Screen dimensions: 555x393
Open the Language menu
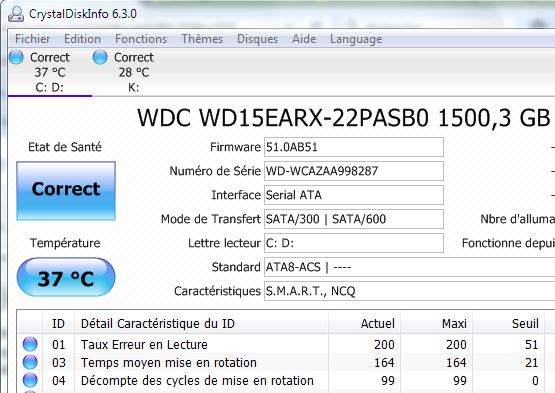point(356,39)
